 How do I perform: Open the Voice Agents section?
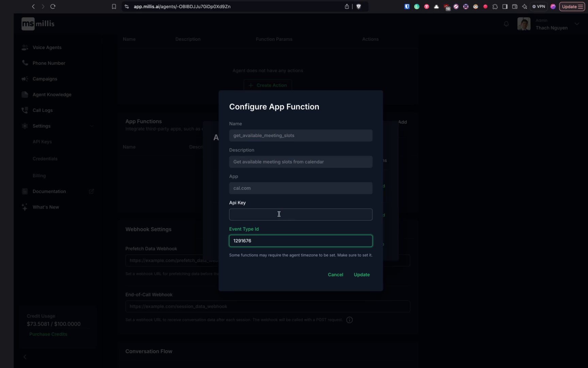point(47,47)
